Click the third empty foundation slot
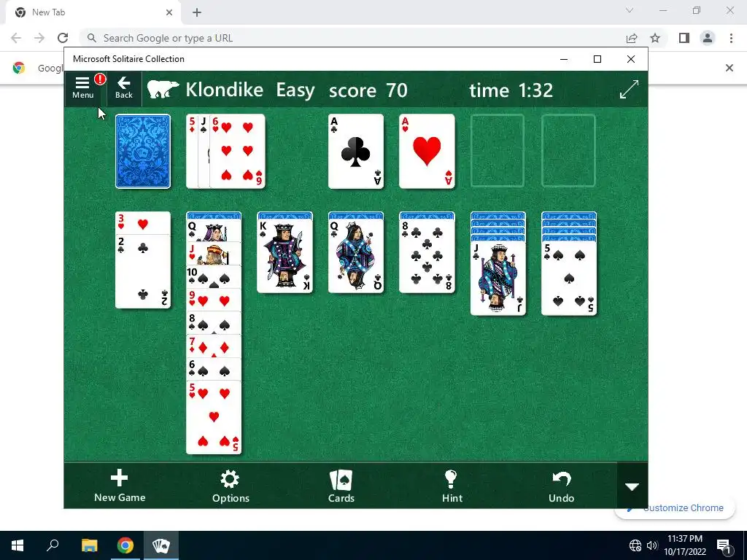Image resolution: width=747 pixels, height=560 pixels. click(x=498, y=151)
